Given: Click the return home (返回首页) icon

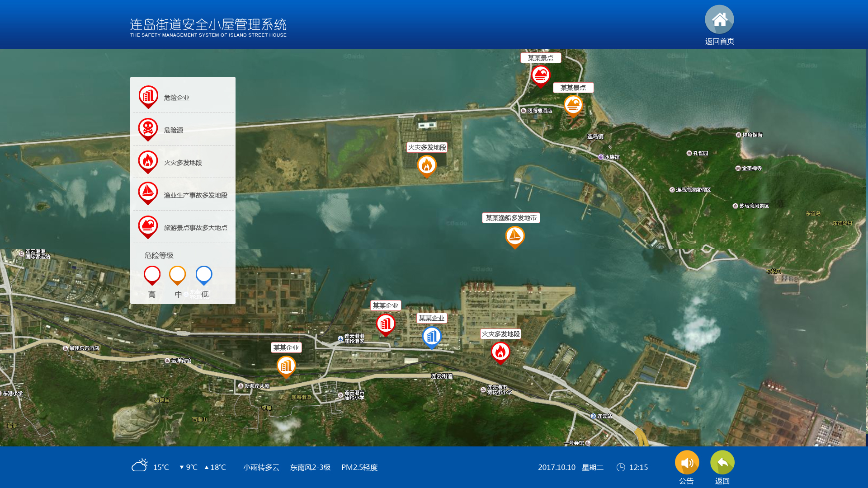Looking at the screenshot, I should (719, 20).
